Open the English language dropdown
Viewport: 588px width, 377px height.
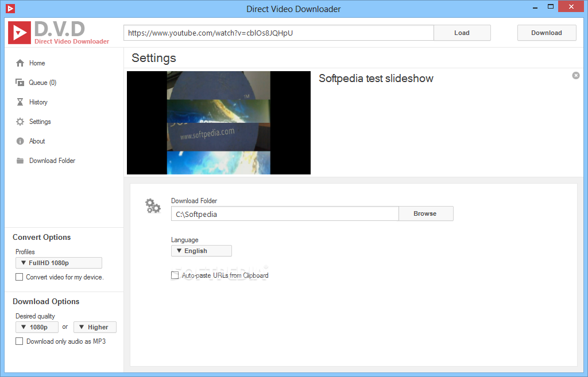202,251
